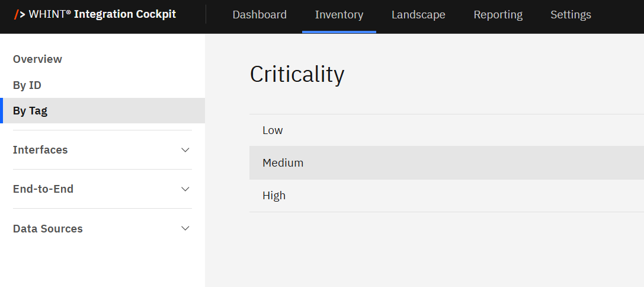Expand the Data Sources chevron arrow
Screen dimensions: 644x287
pyautogui.click(x=185, y=228)
